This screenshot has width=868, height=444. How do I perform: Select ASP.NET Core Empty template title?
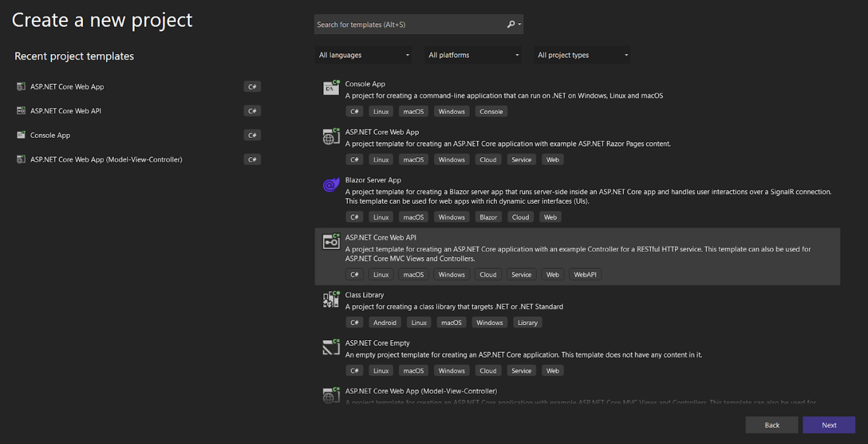click(x=377, y=343)
